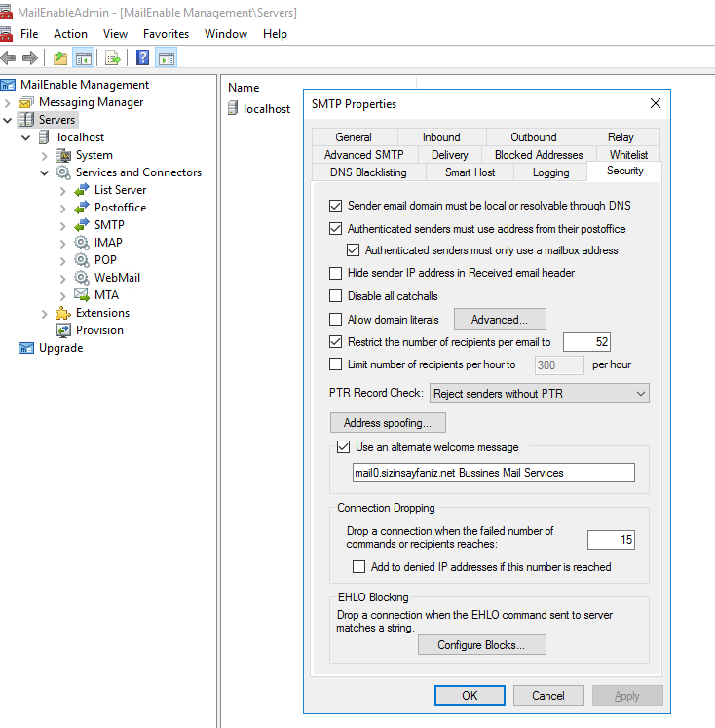715x728 pixels.
Task: Click the Name column header
Action: tap(245, 88)
